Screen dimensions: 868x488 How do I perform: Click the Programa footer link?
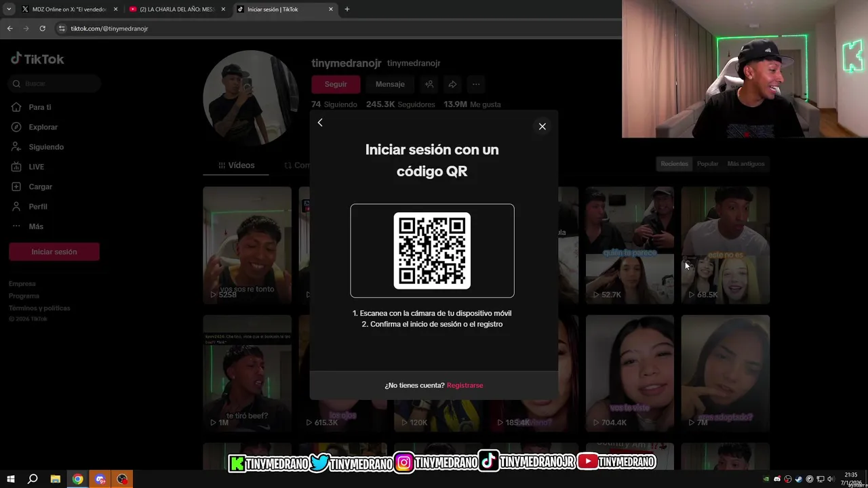point(24,296)
